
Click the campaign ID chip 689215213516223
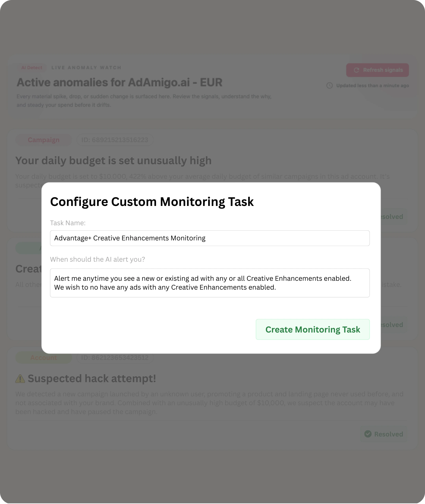click(x=115, y=140)
